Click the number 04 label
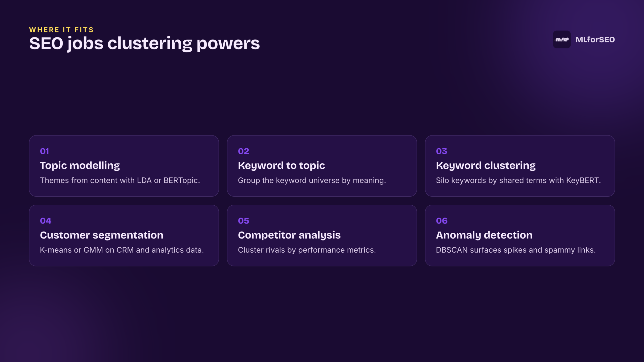 tap(46, 221)
